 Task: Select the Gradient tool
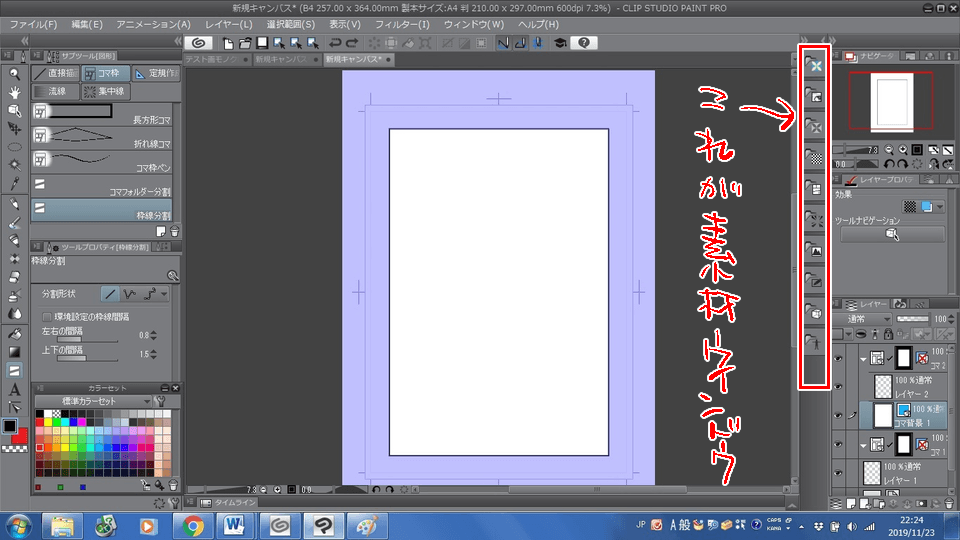(14, 352)
